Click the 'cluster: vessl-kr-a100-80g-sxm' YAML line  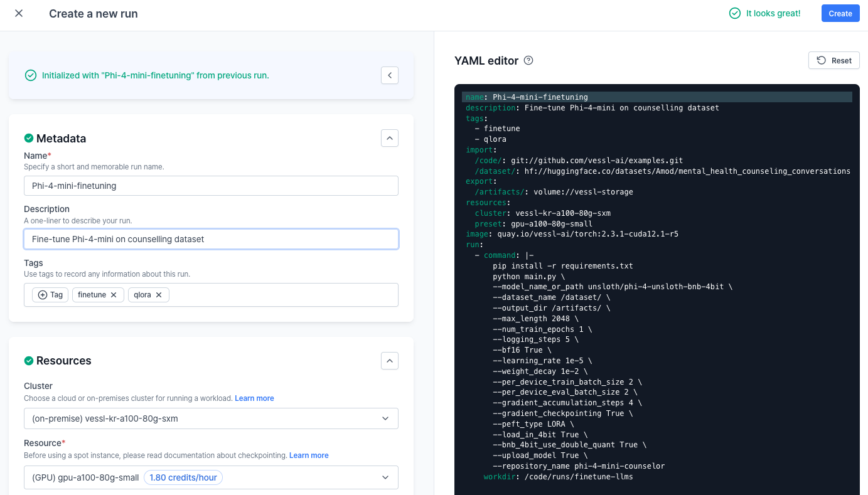click(542, 213)
